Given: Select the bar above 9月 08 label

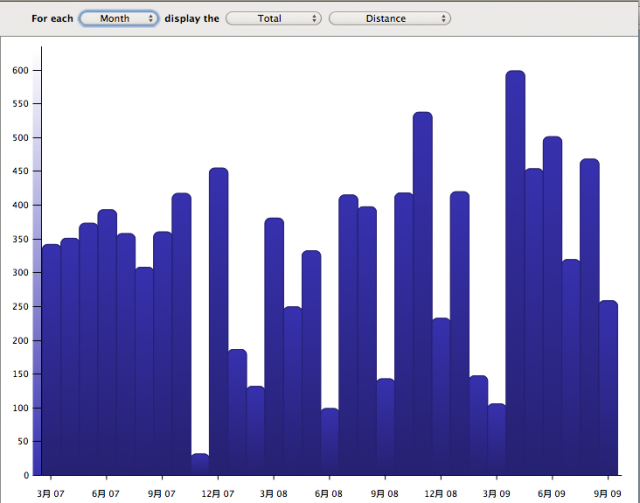Looking at the screenshot, I should coord(385,427).
